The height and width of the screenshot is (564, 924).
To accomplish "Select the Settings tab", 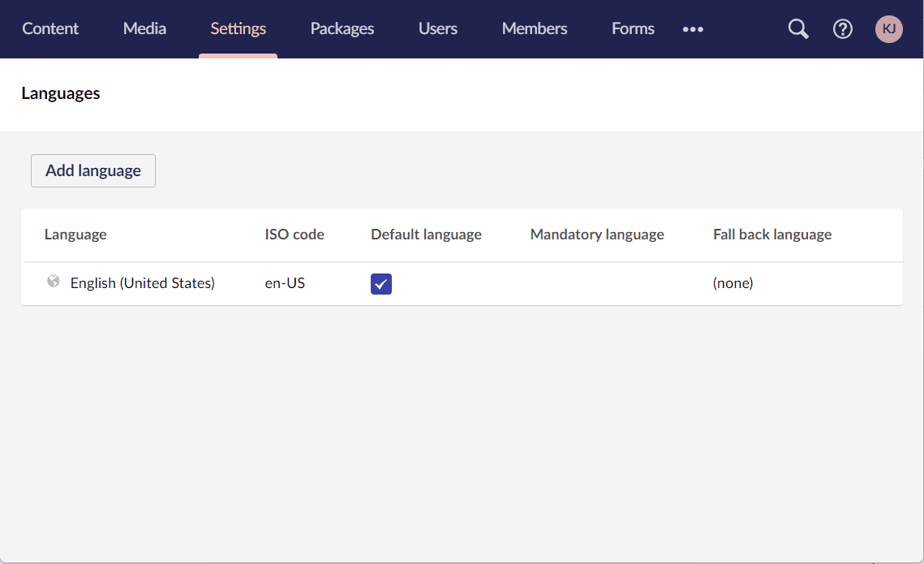I will point(238,28).
